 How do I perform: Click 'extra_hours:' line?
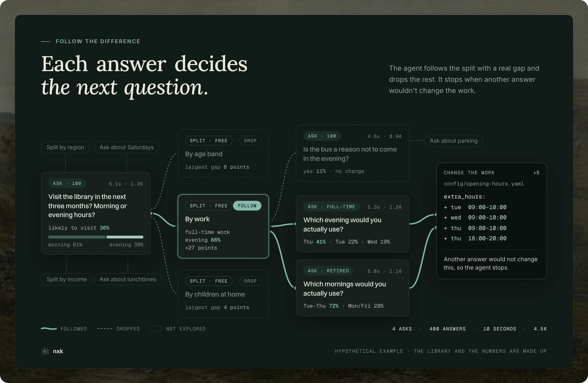pyautogui.click(x=464, y=196)
